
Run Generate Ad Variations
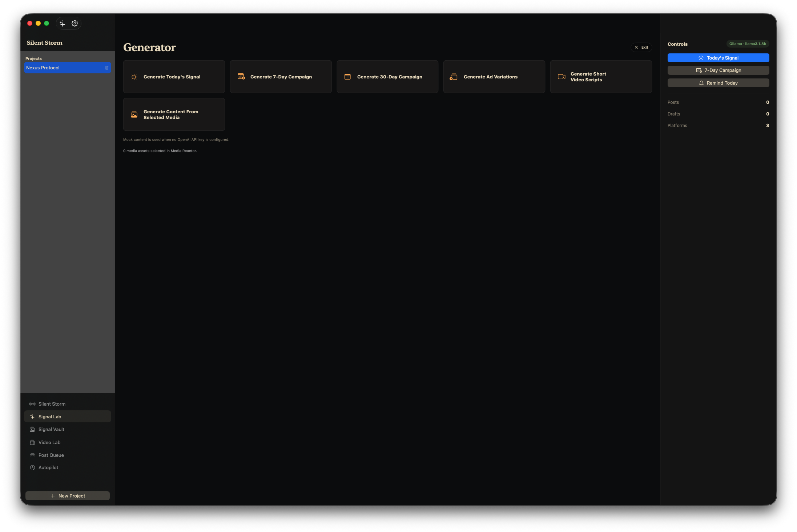click(x=494, y=77)
